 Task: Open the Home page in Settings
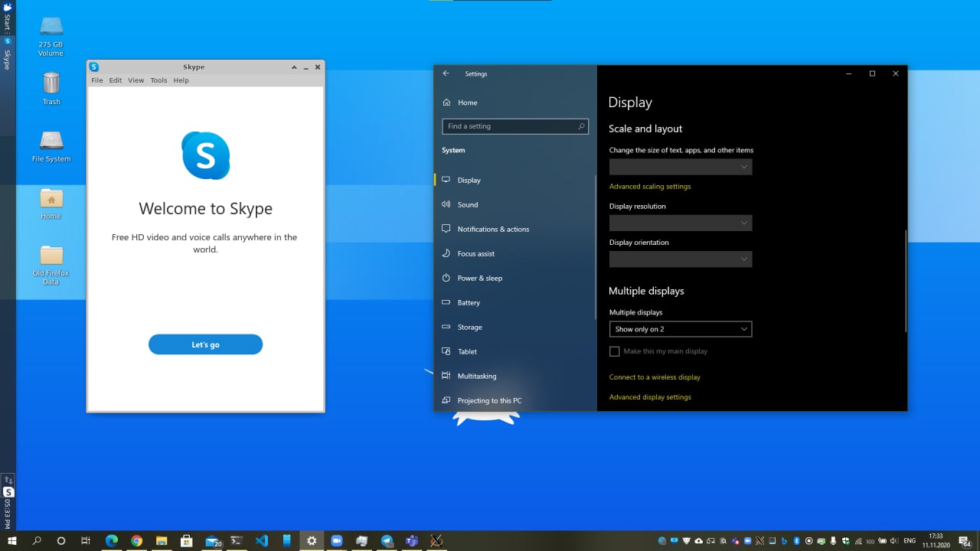click(x=460, y=103)
